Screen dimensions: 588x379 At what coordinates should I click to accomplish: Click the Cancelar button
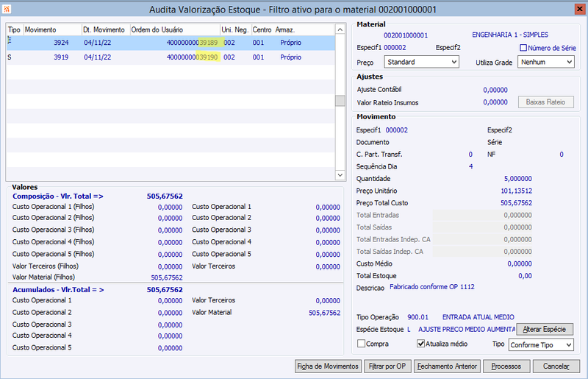coord(556,366)
